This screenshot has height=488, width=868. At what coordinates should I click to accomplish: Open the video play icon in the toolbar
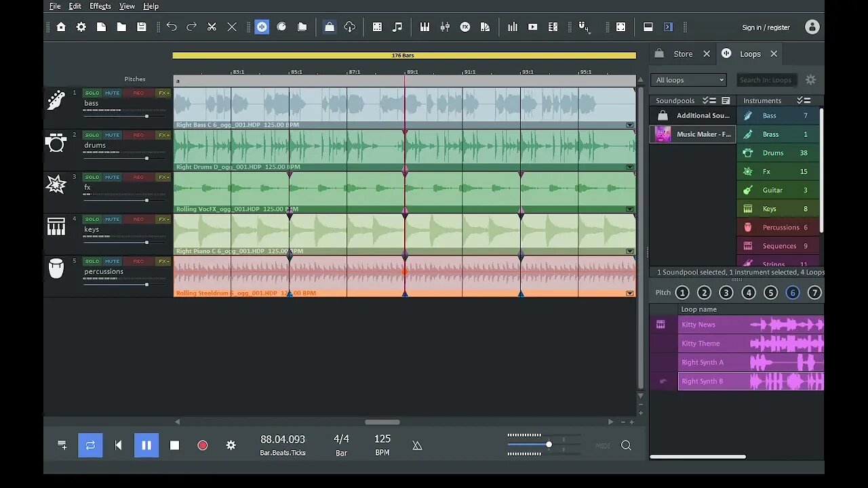[x=533, y=27]
